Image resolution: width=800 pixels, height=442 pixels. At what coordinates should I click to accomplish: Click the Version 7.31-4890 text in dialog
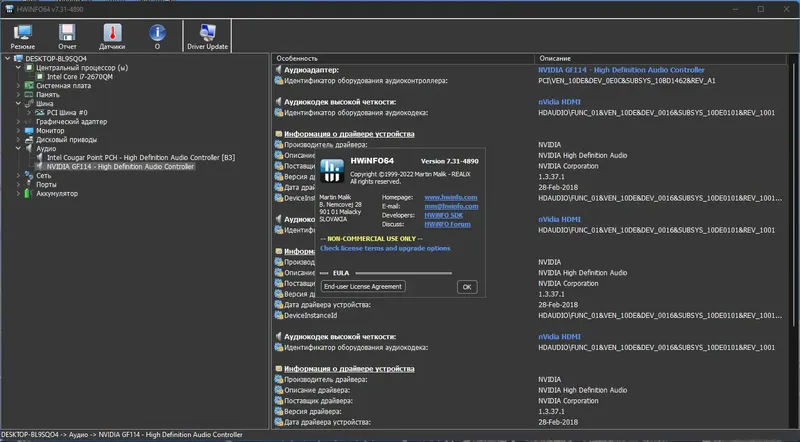coord(449,161)
